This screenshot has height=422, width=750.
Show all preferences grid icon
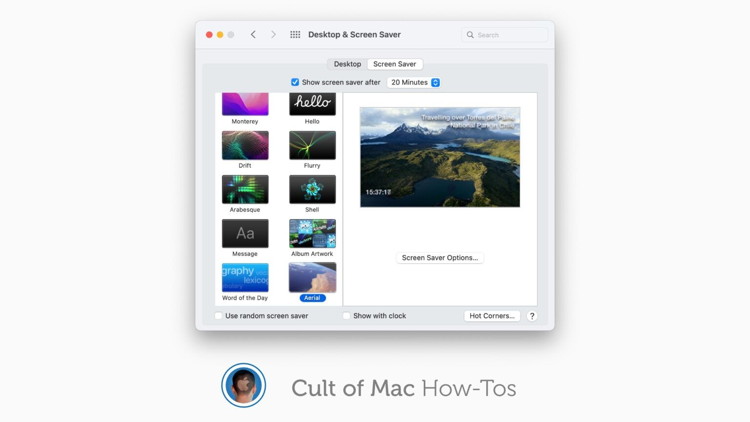coord(295,34)
